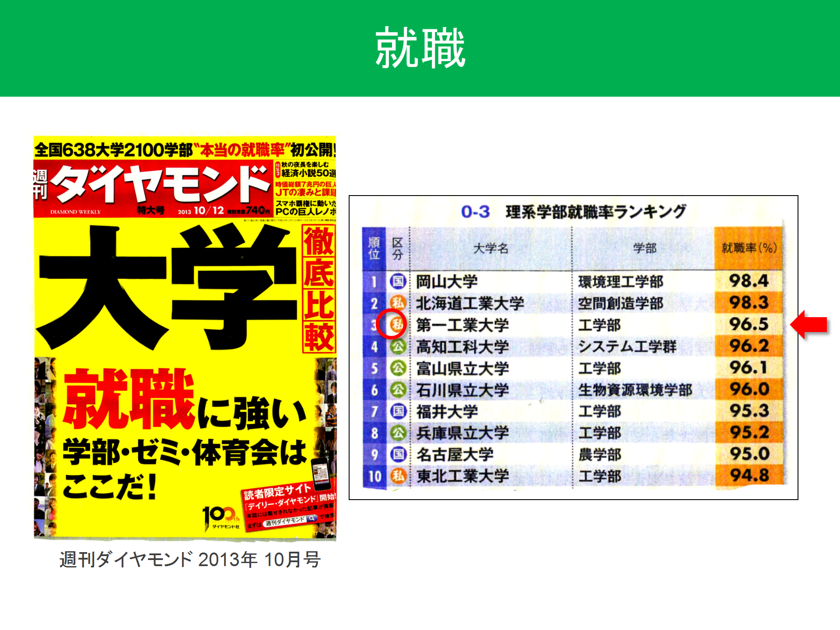Click the 公 badge beside 兵庫県立大学
Screen dimensions: 840x630
[398, 433]
